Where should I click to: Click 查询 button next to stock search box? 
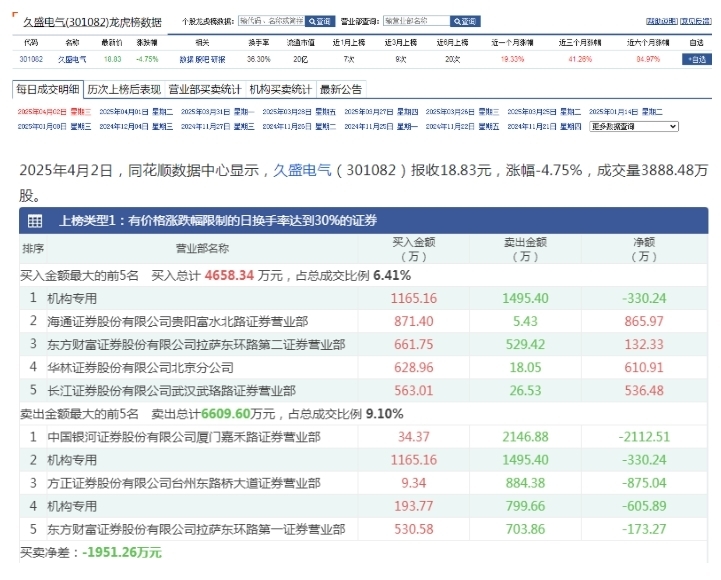[319, 21]
